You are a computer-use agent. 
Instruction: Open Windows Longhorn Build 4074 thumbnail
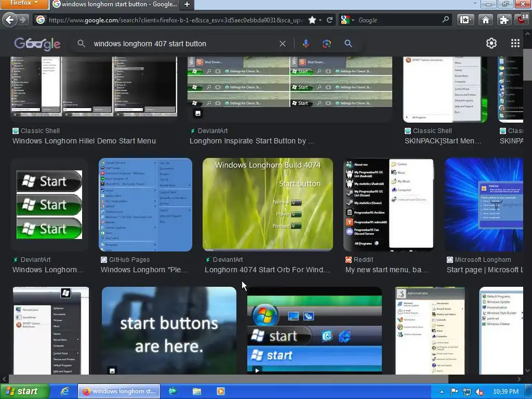pos(268,204)
